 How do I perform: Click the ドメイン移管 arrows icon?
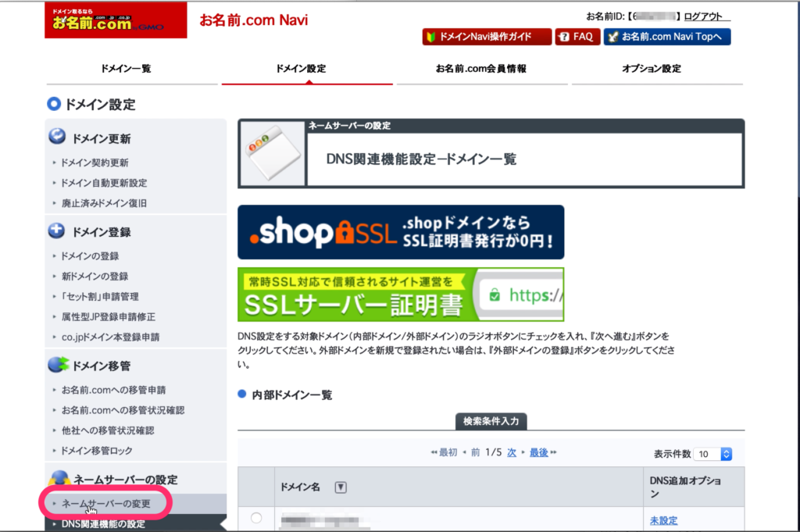coord(58,365)
